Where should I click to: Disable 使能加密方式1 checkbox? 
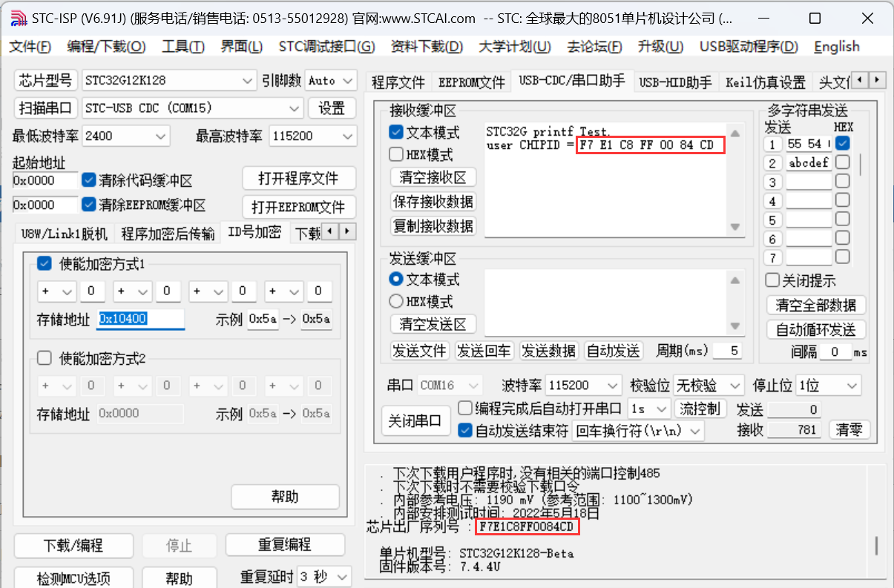pos(45,263)
